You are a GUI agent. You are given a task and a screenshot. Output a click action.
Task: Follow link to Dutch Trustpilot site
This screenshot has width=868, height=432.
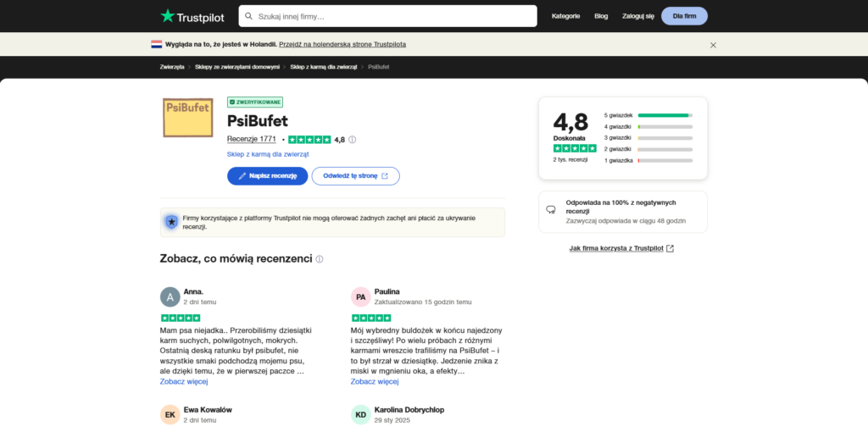(x=342, y=44)
